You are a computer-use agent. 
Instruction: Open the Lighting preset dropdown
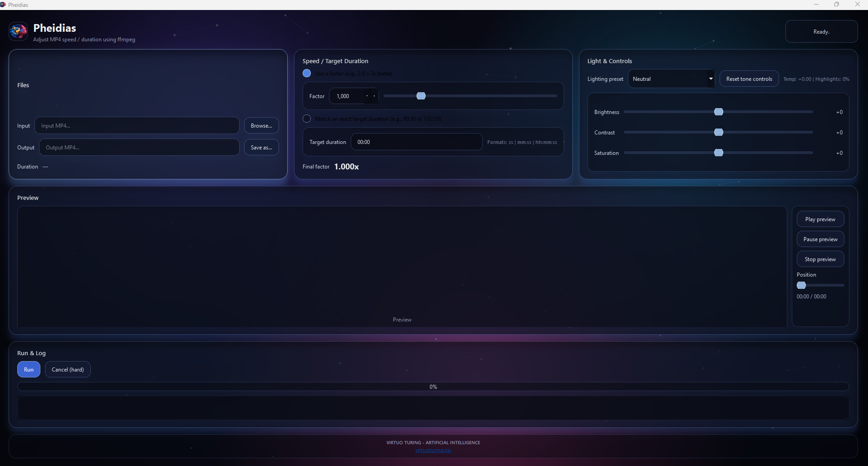point(671,79)
